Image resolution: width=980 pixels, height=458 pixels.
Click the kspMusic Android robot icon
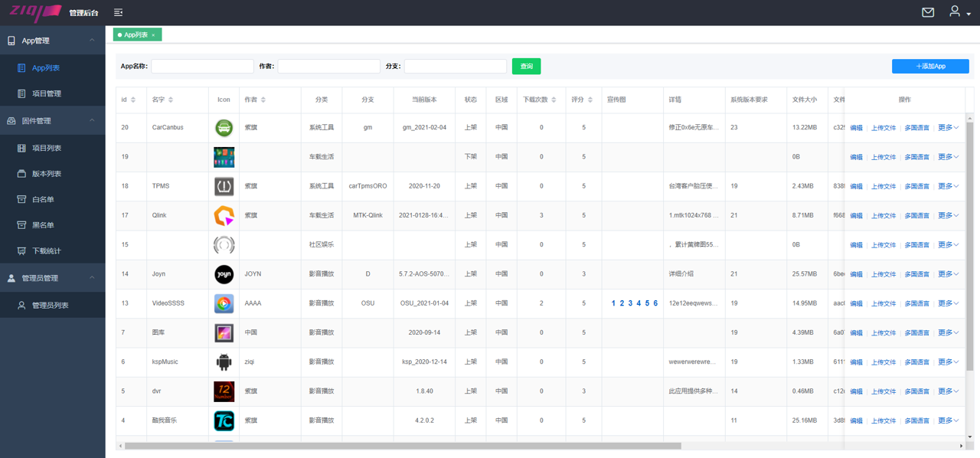click(x=224, y=362)
